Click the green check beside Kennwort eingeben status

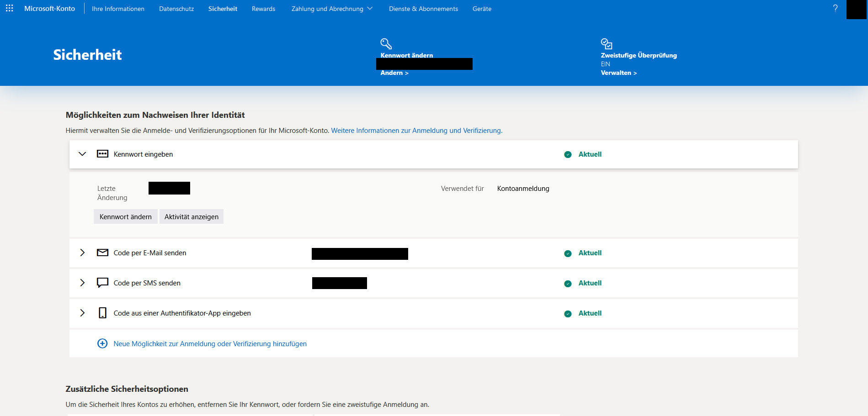point(568,154)
